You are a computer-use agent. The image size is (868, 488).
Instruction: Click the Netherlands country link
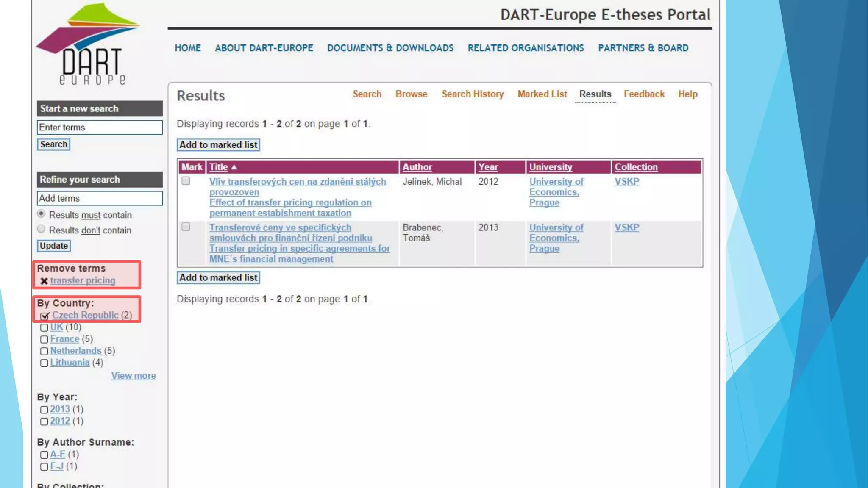pyautogui.click(x=75, y=351)
